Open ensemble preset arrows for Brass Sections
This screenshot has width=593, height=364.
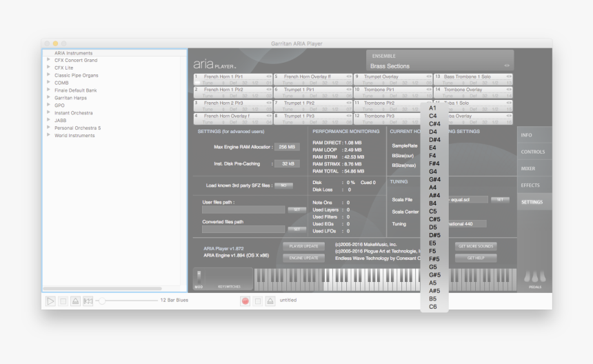(x=507, y=65)
